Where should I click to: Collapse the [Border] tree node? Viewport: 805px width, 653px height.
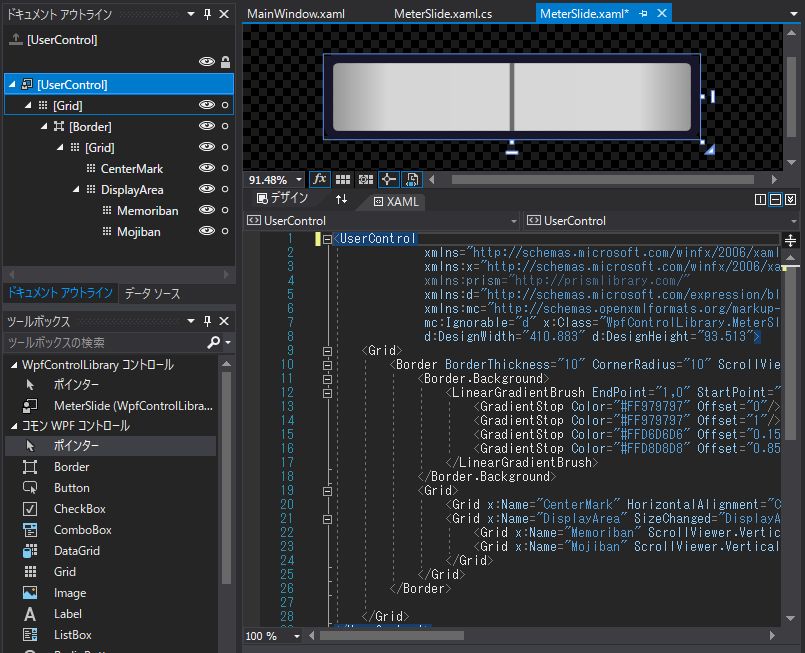44,126
